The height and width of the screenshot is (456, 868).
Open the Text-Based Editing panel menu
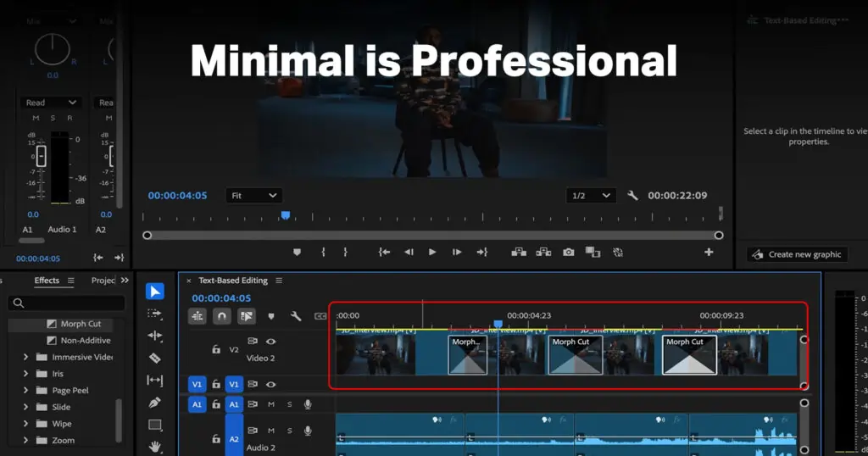(279, 281)
